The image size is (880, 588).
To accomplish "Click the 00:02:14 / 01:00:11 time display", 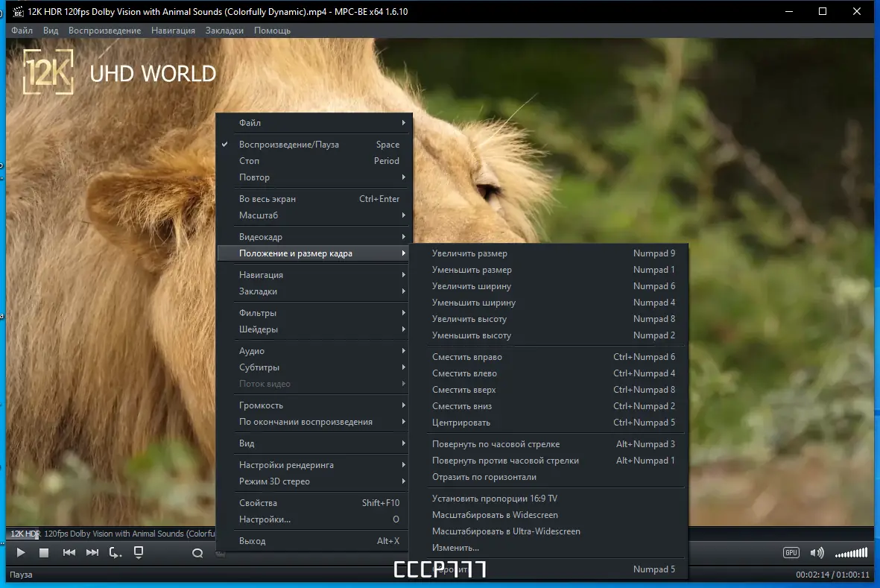I will point(832,575).
